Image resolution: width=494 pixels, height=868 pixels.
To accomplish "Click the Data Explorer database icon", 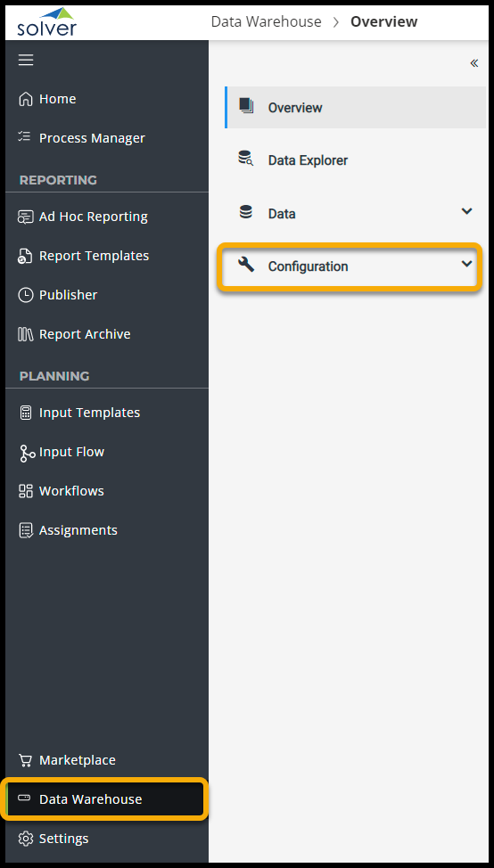I will pos(246,159).
